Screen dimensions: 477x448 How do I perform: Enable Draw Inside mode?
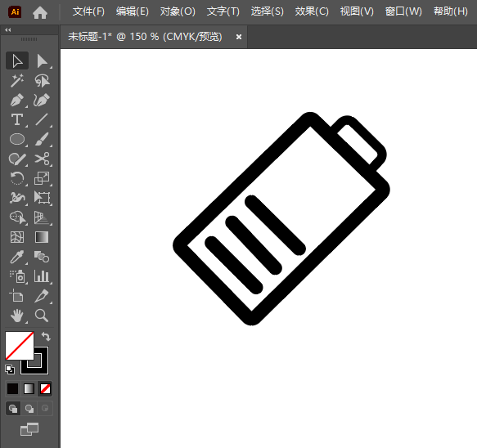(x=45, y=409)
